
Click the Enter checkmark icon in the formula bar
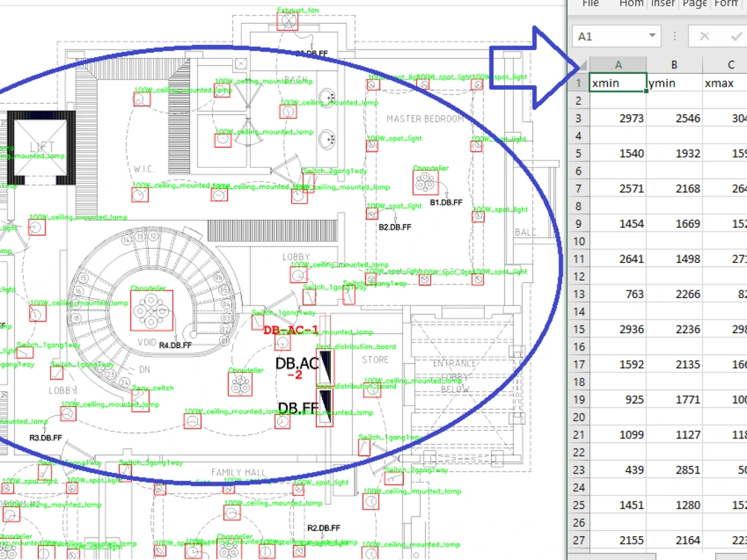point(736,36)
